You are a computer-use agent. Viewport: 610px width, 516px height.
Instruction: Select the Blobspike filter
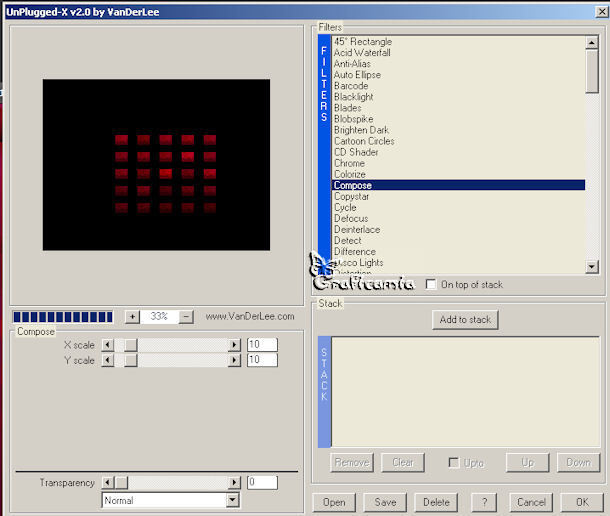click(x=458, y=119)
